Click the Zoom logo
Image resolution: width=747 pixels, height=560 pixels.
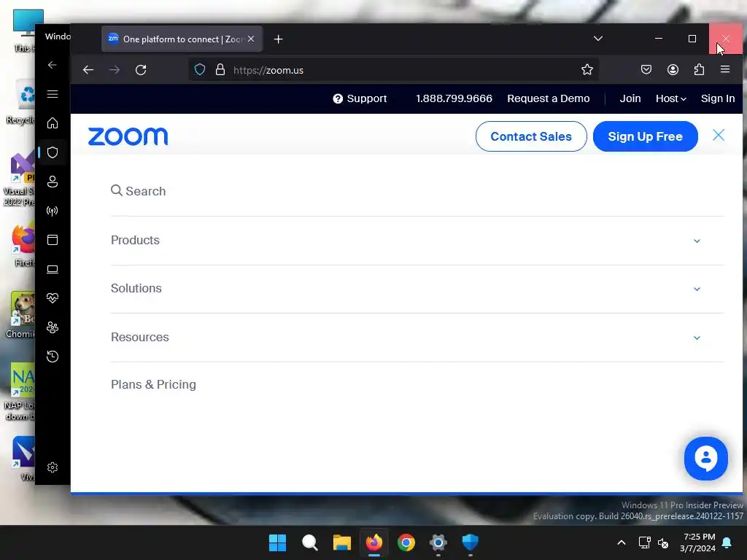(x=128, y=136)
